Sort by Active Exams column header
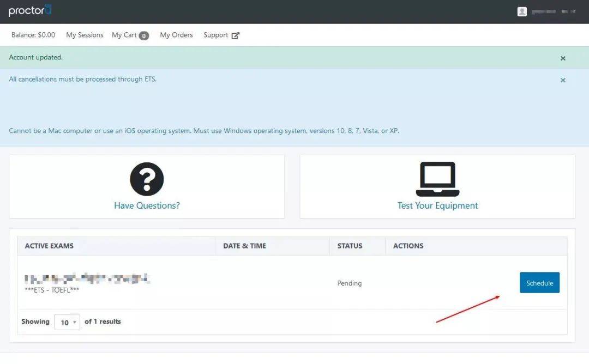The height and width of the screenshot is (364, 589). point(49,246)
